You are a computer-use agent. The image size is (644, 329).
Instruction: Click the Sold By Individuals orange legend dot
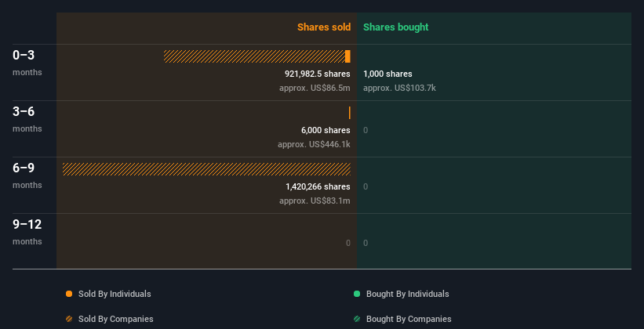click(69, 294)
